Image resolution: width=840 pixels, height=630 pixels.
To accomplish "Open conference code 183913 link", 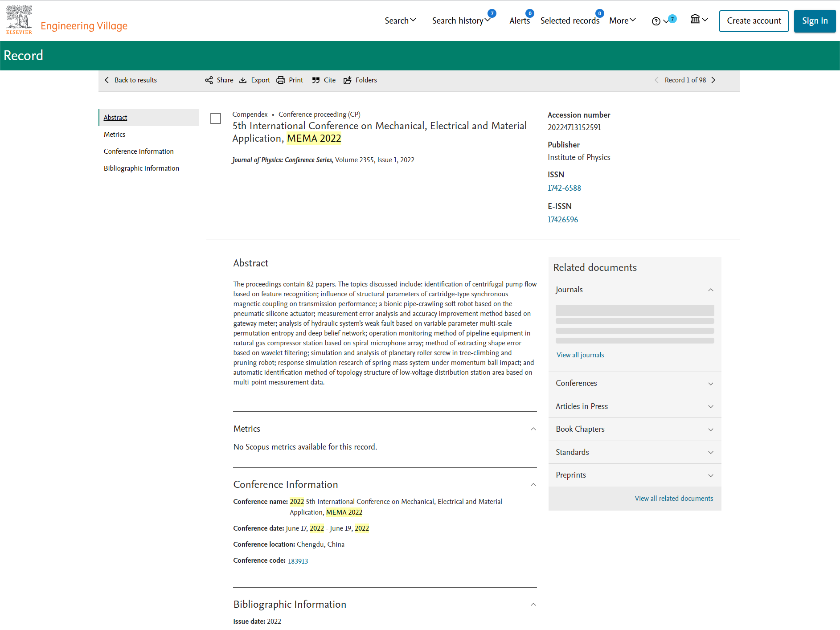I will pyautogui.click(x=298, y=561).
